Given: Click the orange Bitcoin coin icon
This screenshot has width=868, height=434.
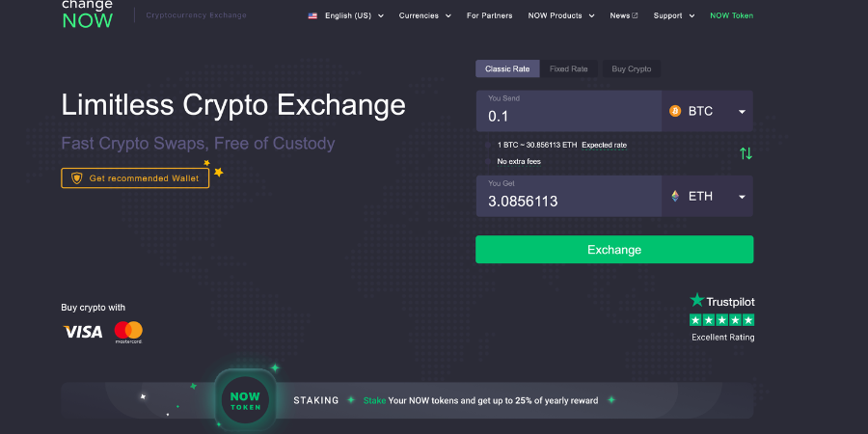Looking at the screenshot, I should pos(675,112).
